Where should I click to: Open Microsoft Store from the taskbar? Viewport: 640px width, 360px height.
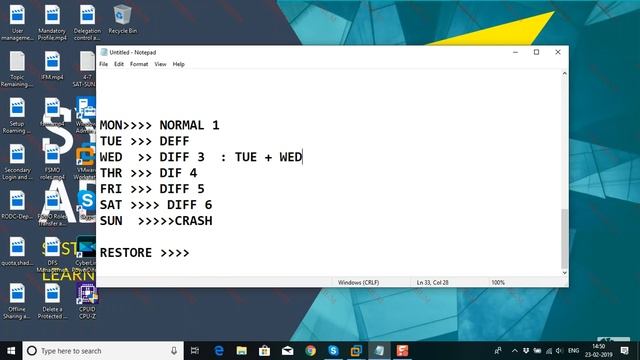(x=264, y=351)
